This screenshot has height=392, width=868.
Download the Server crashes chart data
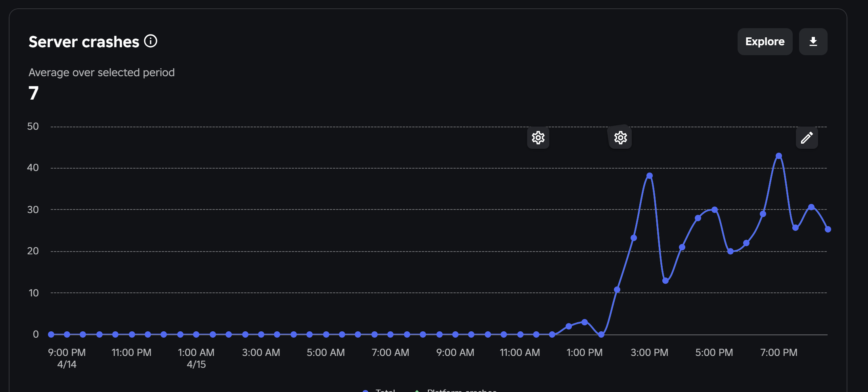813,42
